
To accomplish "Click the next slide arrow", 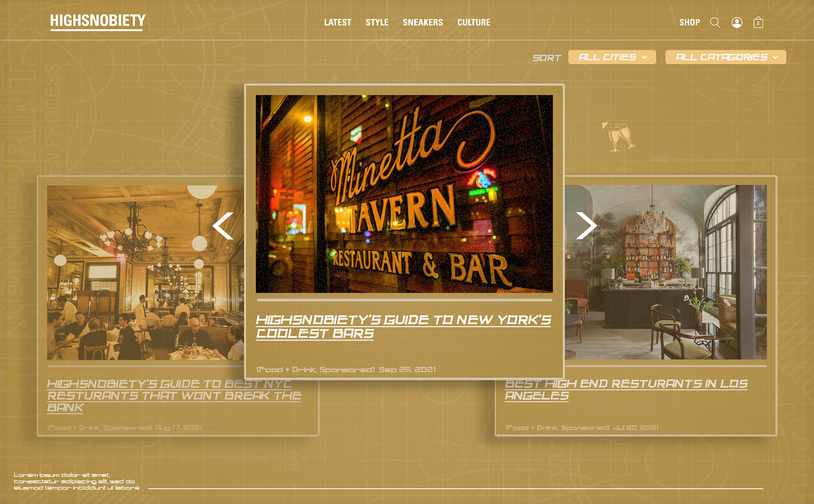I will 587,226.
